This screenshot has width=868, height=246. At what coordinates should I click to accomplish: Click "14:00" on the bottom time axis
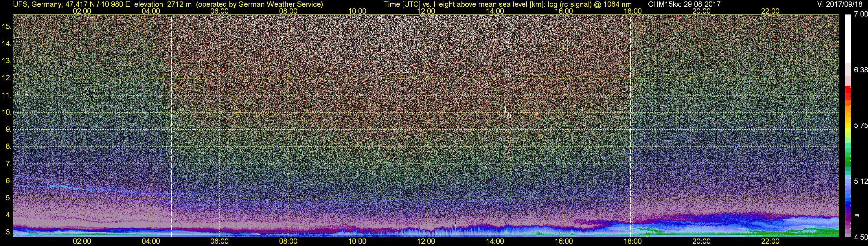(495, 241)
